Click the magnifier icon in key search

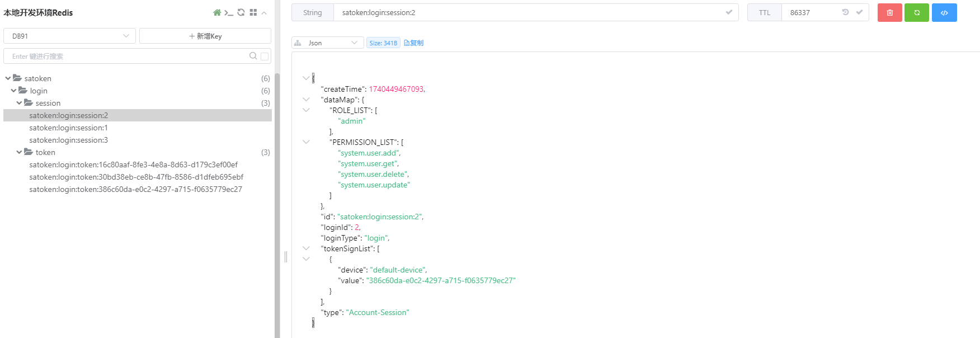[x=253, y=56]
